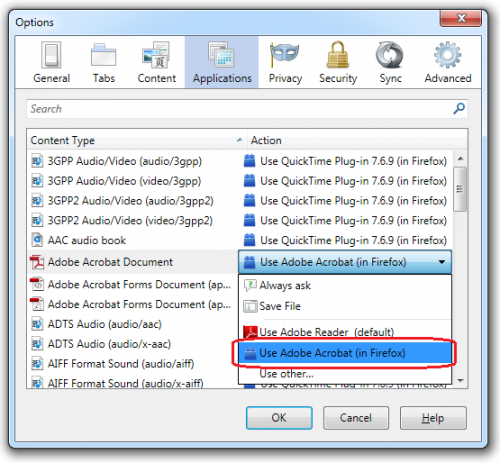
Task: Click the Search field for content types
Action: tap(247, 109)
